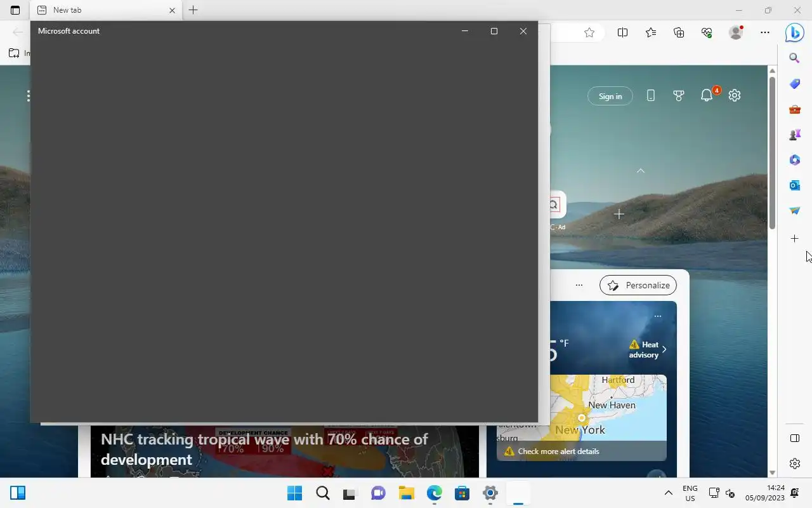The height and width of the screenshot is (508, 812).
Task: Add a quick link with plus
Action: tap(619, 214)
